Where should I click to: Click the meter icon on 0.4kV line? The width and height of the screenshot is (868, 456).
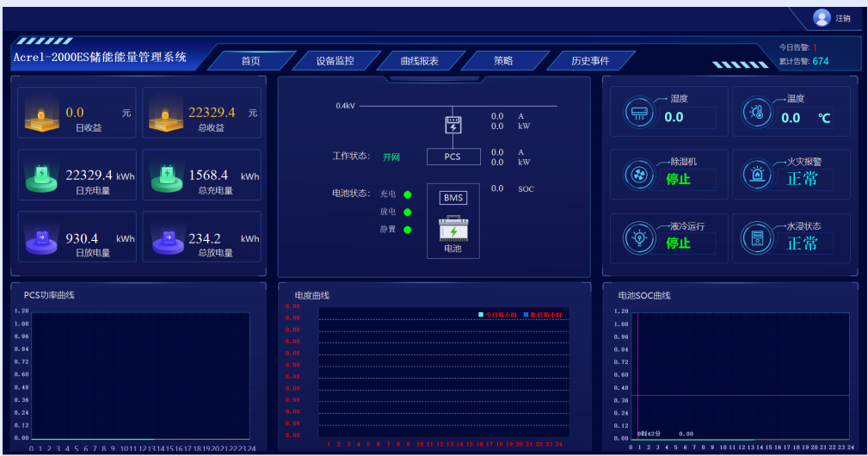coord(452,125)
